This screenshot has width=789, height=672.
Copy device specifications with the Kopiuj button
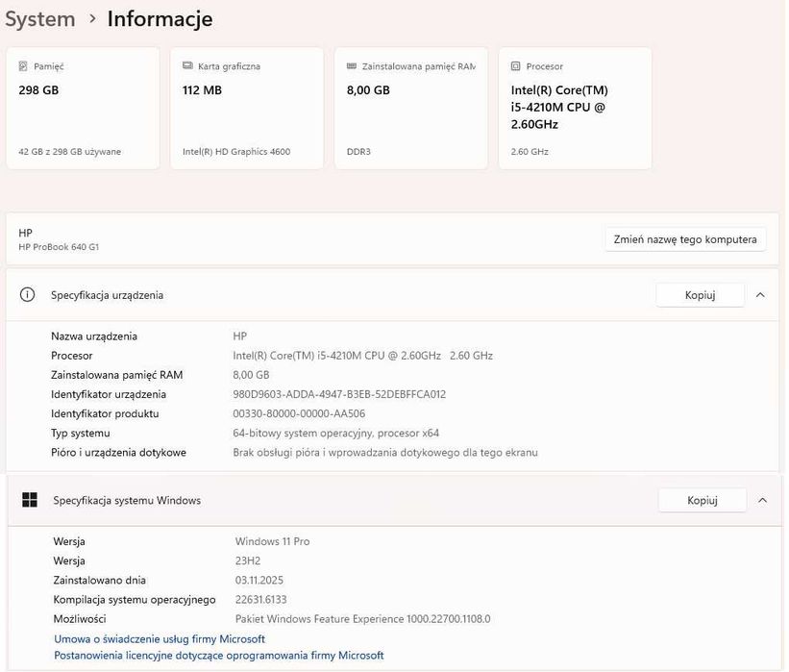(x=700, y=295)
